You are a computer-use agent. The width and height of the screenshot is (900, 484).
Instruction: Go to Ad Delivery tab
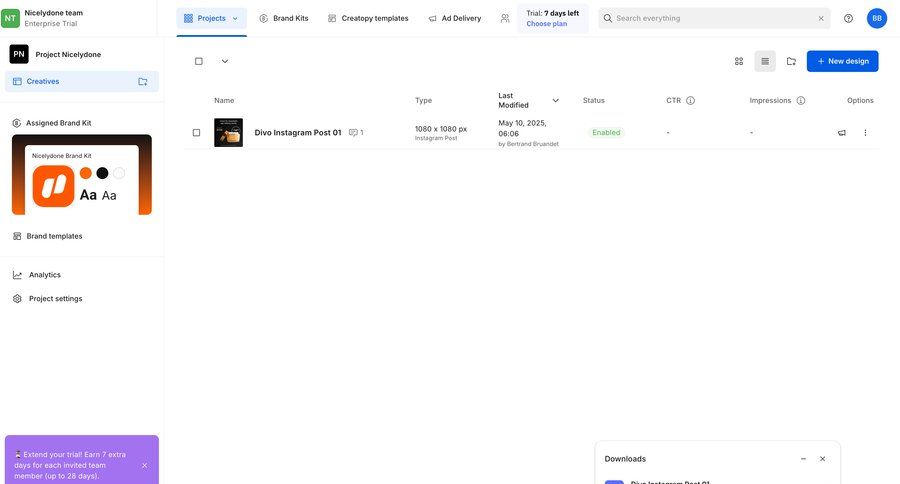click(455, 18)
